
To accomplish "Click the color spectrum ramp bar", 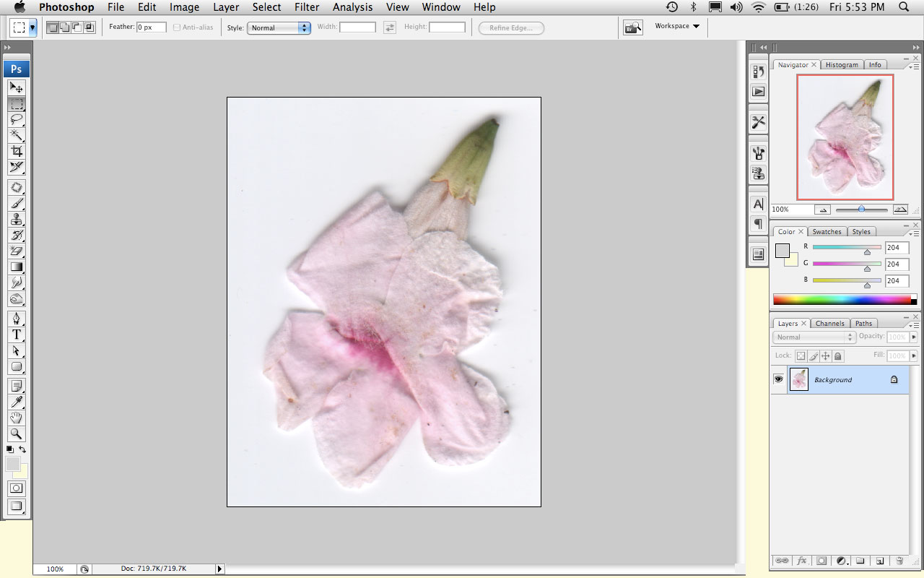I will pos(842,299).
